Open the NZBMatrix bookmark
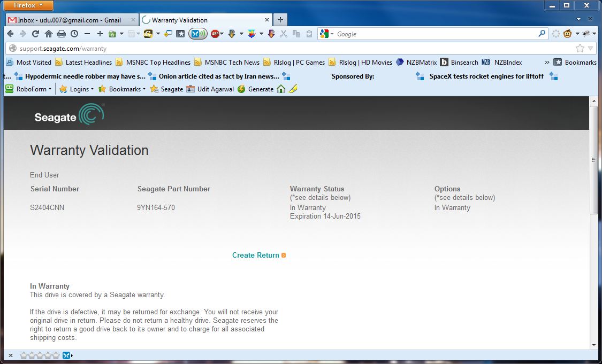Viewport: 602px width, 364px height. coord(416,62)
